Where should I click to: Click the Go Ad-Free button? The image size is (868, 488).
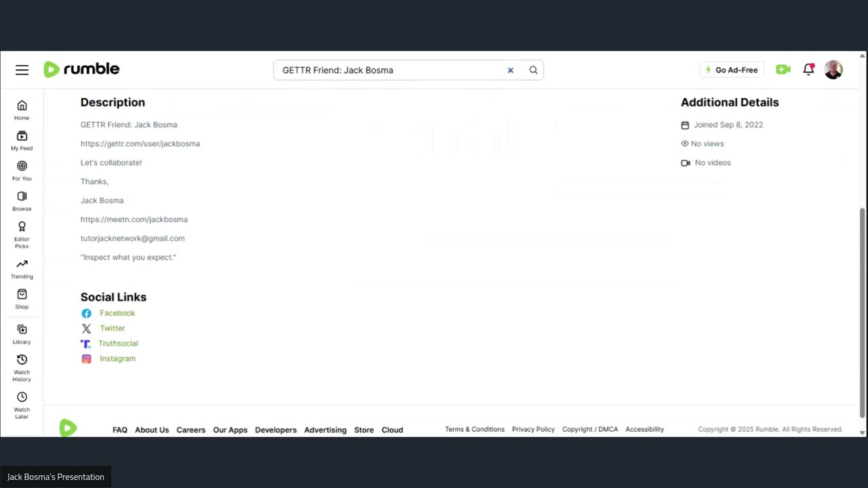732,70
